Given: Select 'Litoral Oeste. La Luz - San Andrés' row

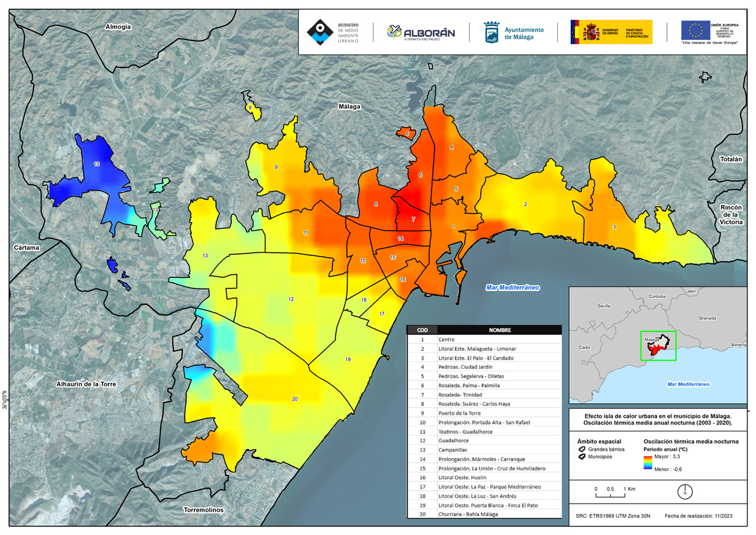Looking at the screenshot, I should 484,496.
